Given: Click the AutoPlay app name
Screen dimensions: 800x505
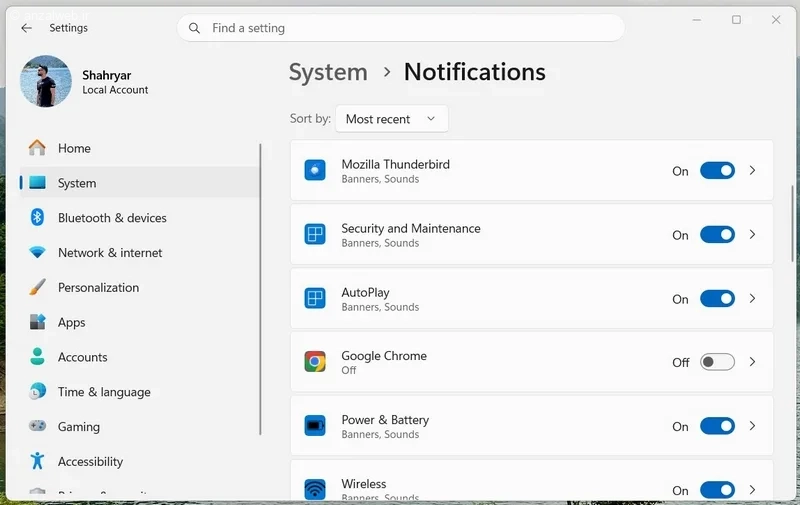Looking at the screenshot, I should pos(365,292).
